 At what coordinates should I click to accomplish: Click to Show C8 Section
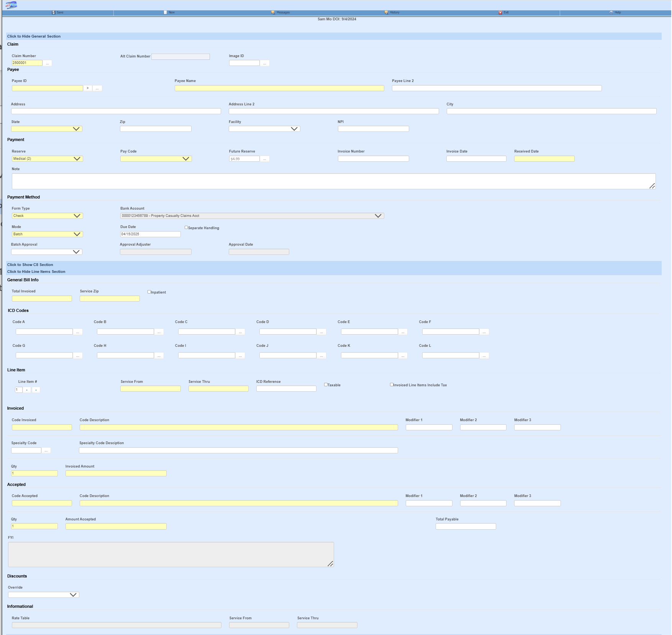point(30,265)
